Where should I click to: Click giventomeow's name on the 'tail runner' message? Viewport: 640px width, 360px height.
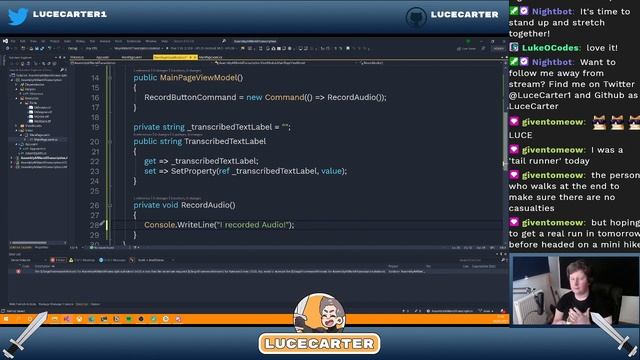553,150
